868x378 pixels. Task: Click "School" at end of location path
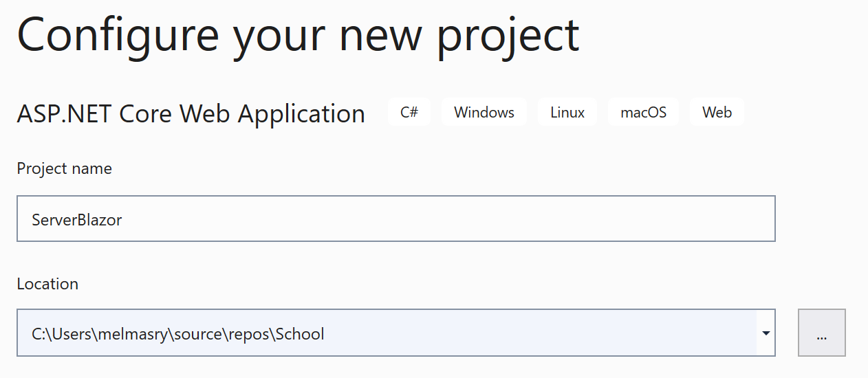300,335
